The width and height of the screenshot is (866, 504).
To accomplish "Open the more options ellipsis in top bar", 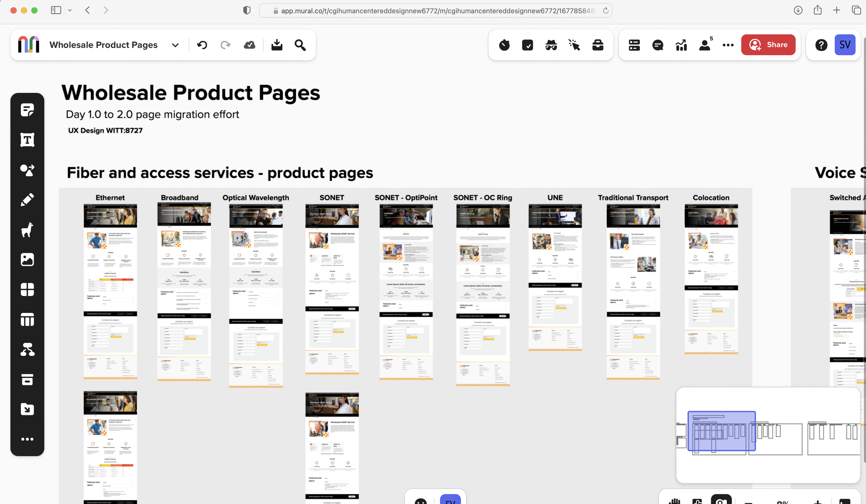I will click(x=728, y=45).
